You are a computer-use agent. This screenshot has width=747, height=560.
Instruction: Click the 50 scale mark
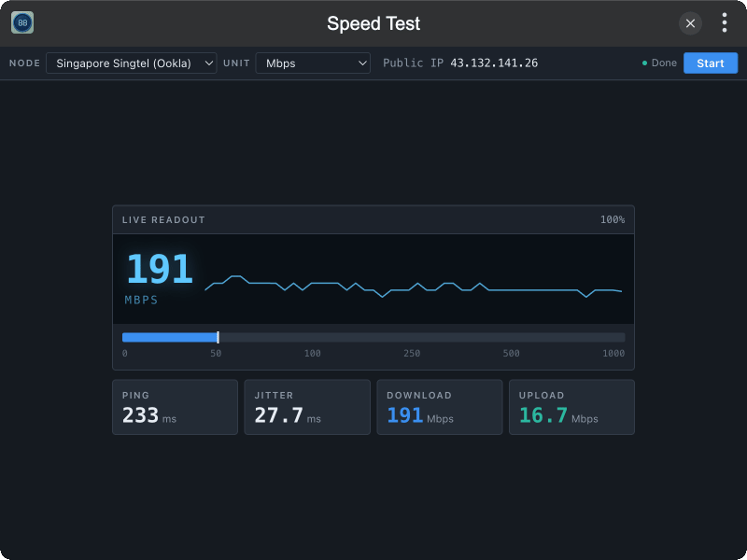click(x=216, y=354)
